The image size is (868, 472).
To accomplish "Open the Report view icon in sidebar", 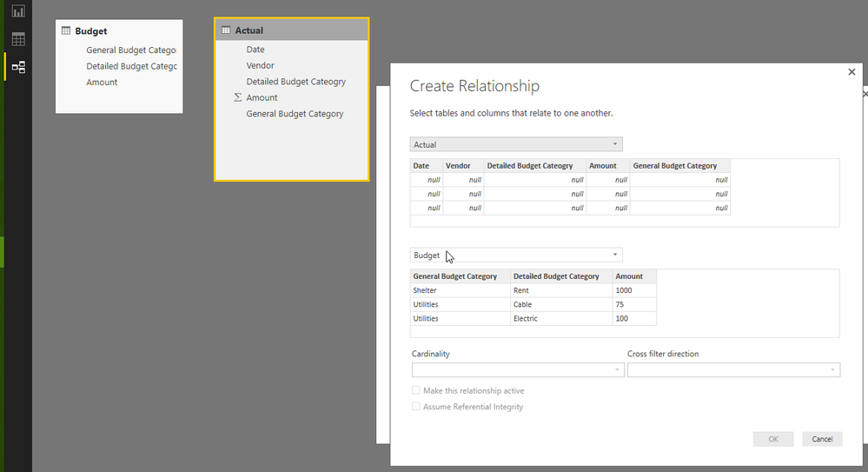I will click(18, 10).
